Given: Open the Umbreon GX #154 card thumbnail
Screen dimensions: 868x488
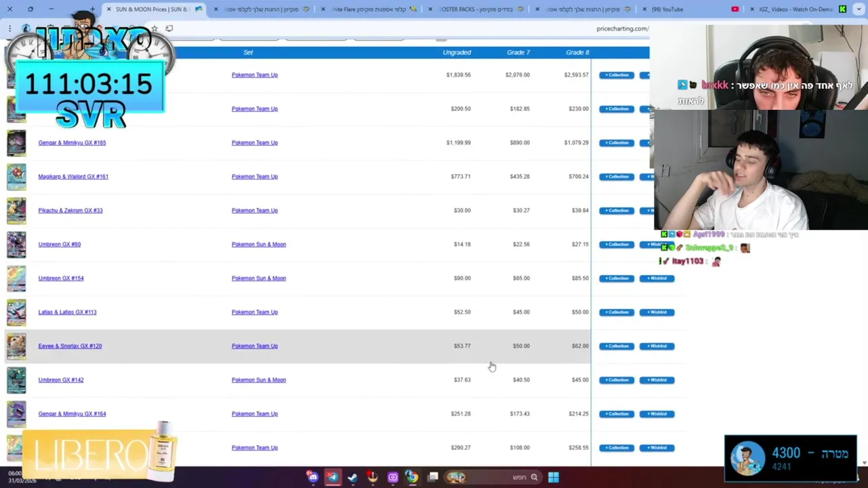Looking at the screenshot, I should pos(16,279).
